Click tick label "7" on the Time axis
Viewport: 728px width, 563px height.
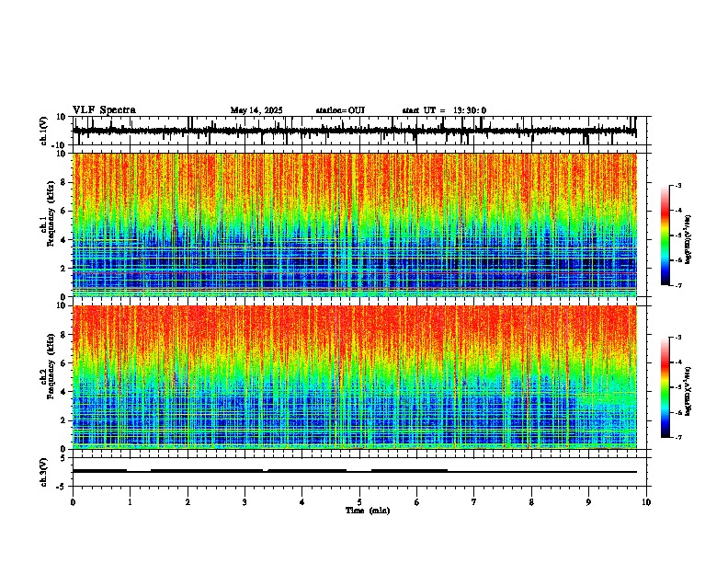coord(474,502)
